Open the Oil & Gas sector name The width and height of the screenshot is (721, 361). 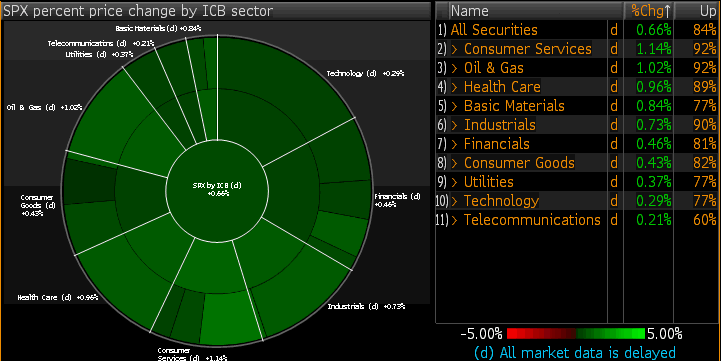(493, 68)
